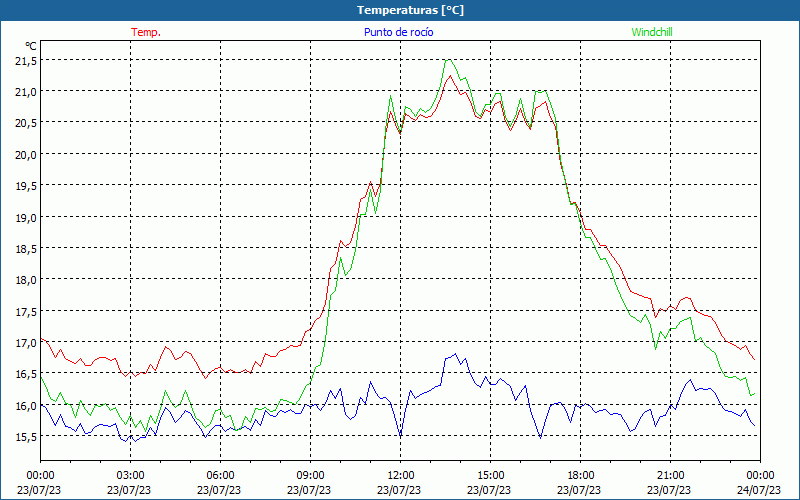Click the '15,5' y-axis value

[x=27, y=437]
